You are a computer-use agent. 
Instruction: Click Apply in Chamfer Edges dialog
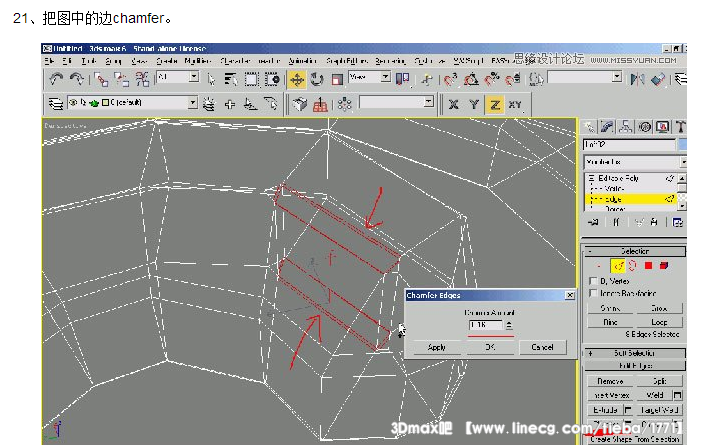[436, 347]
